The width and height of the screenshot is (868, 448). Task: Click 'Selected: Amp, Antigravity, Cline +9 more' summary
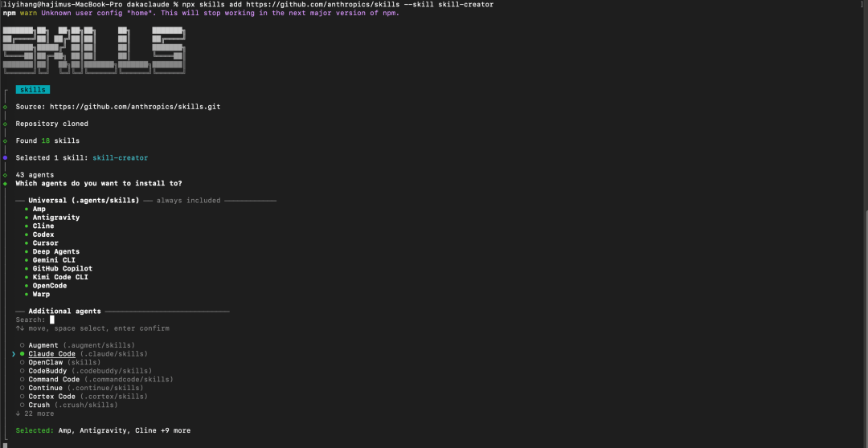[103, 430]
